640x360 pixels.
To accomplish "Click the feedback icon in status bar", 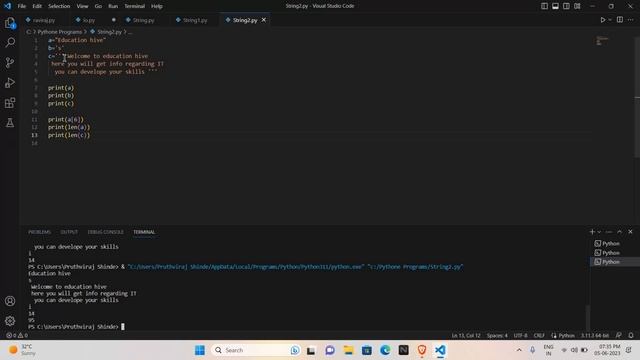I will [619, 336].
